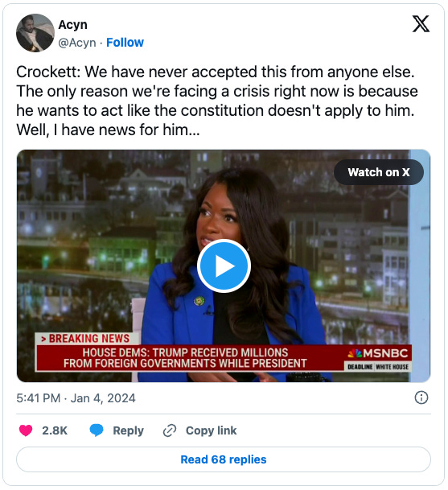
Task: Click the @Acyn handle
Action: 77,43
